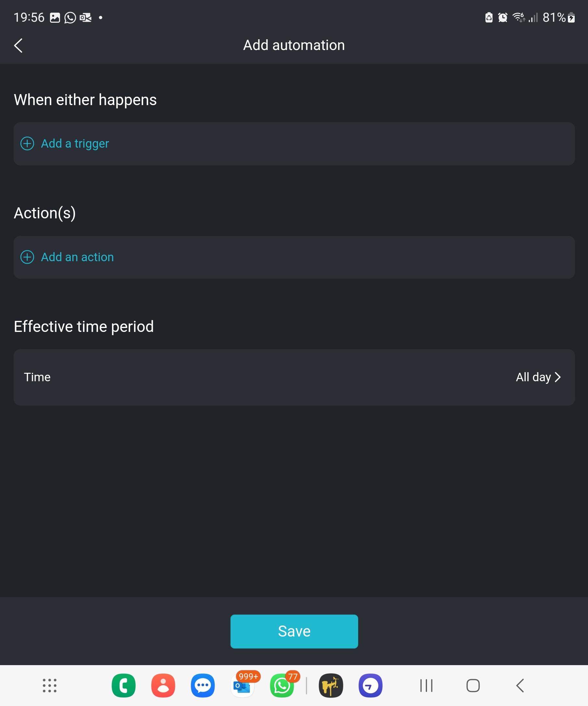The image size is (588, 706).
Task: Open the purple circular app icon
Action: point(370,686)
